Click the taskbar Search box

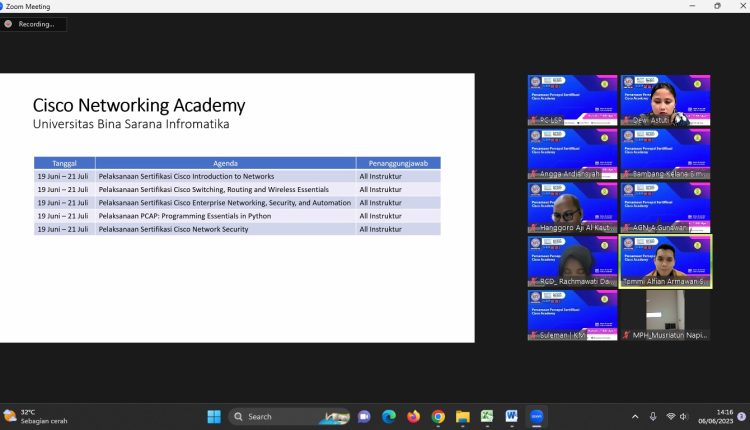click(289, 417)
